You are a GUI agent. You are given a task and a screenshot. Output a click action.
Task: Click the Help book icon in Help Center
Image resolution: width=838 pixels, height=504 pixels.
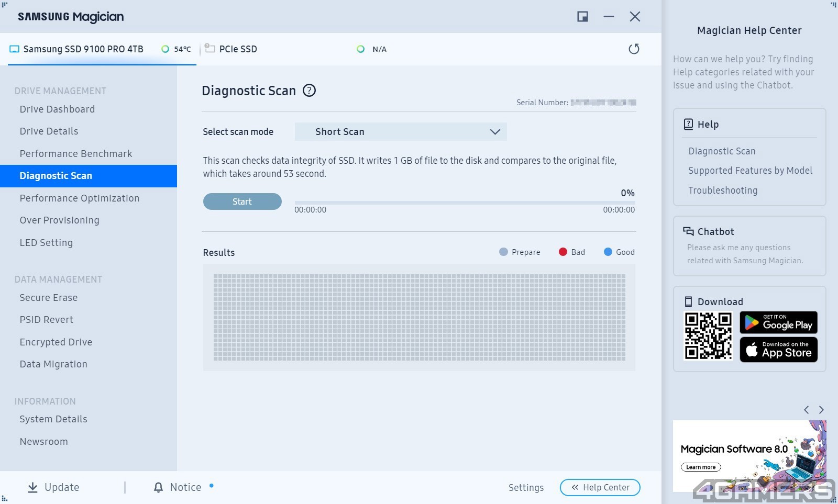point(688,124)
